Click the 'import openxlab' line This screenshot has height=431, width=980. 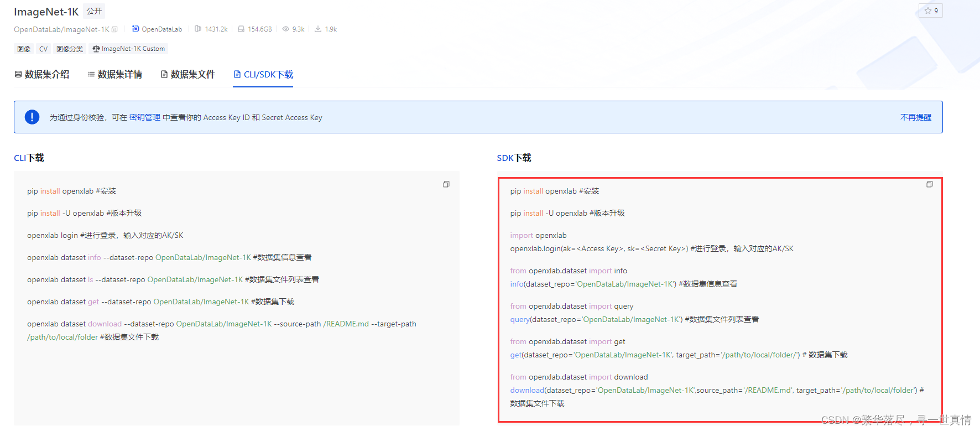click(538, 235)
